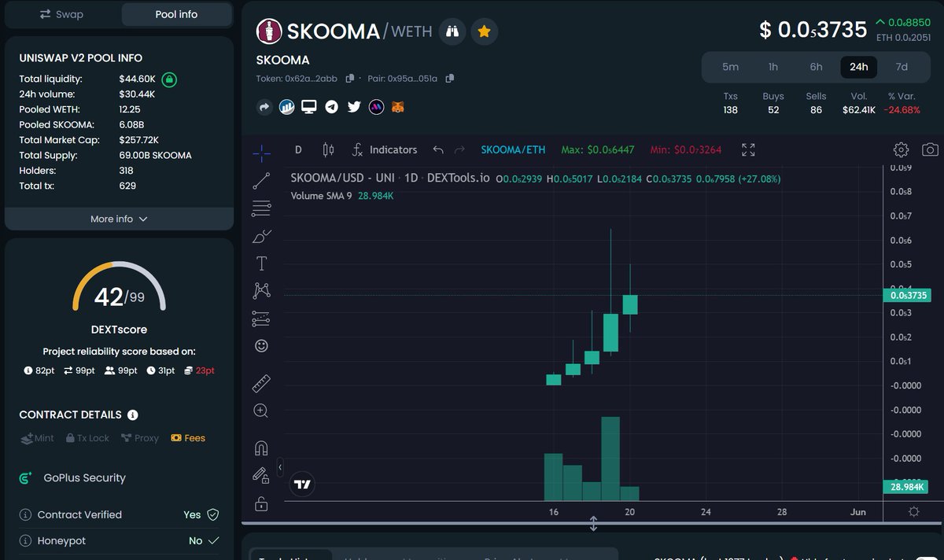Image resolution: width=944 pixels, height=560 pixels.
Task: Select the 24h timeframe stats
Action: pyautogui.click(x=859, y=67)
